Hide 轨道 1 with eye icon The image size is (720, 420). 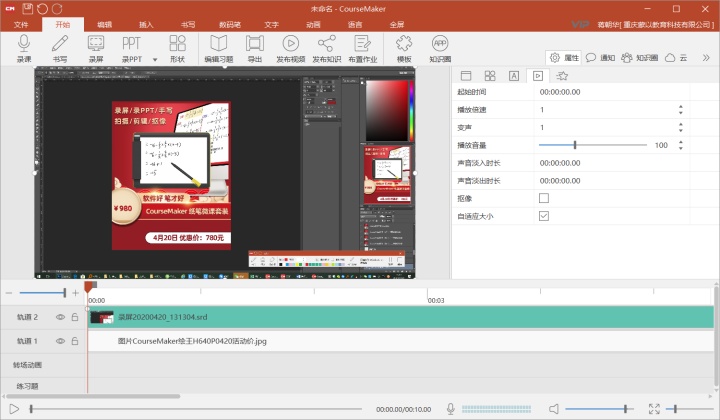click(60, 341)
